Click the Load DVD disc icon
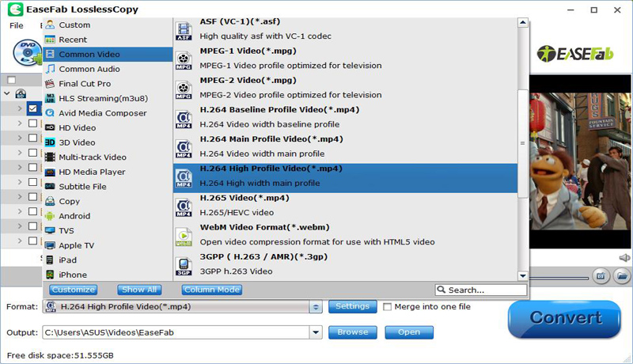This screenshot has width=633, height=364. [28, 52]
